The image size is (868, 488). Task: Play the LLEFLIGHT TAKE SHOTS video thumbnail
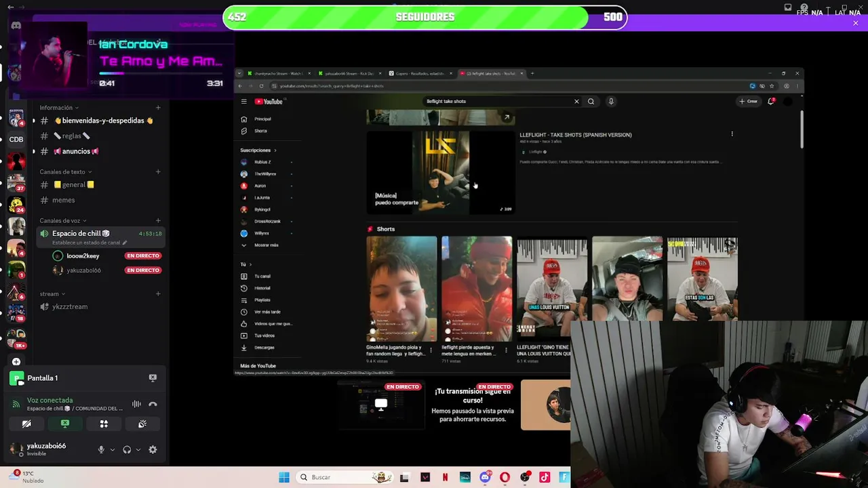click(441, 172)
